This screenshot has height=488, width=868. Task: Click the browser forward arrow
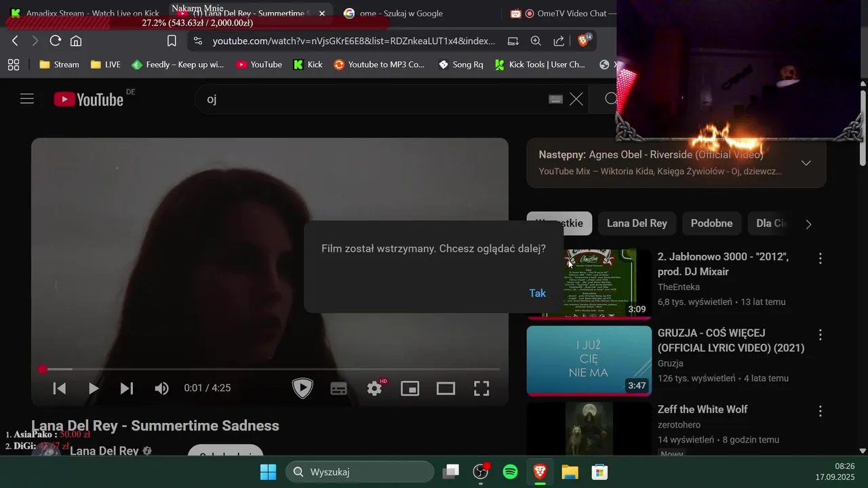[x=35, y=41]
